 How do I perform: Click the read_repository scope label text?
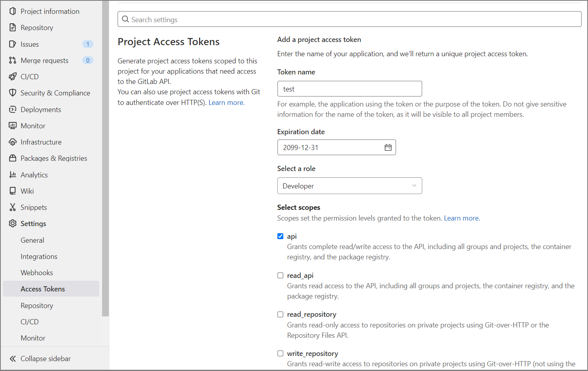tap(311, 314)
